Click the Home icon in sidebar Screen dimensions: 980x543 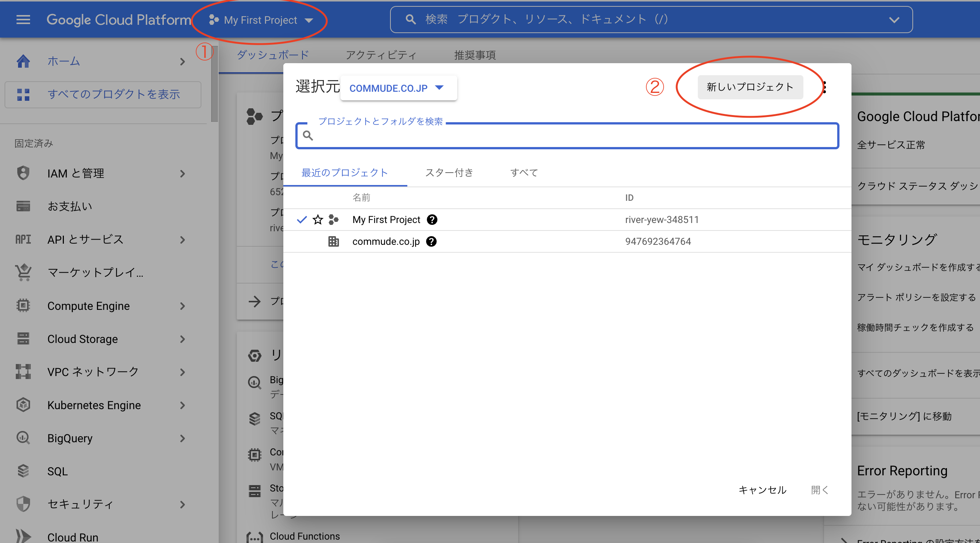coord(23,61)
